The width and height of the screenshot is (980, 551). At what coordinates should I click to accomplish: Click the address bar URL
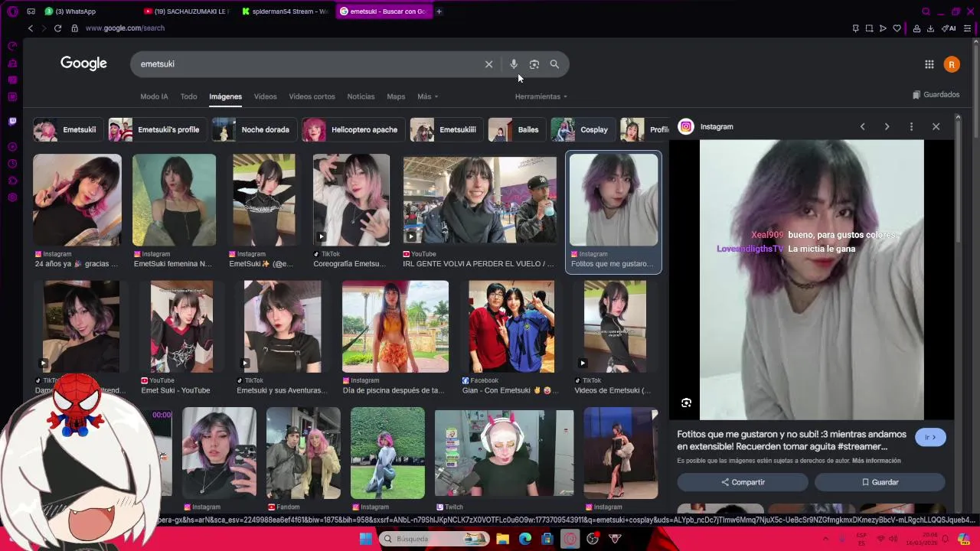tap(125, 28)
